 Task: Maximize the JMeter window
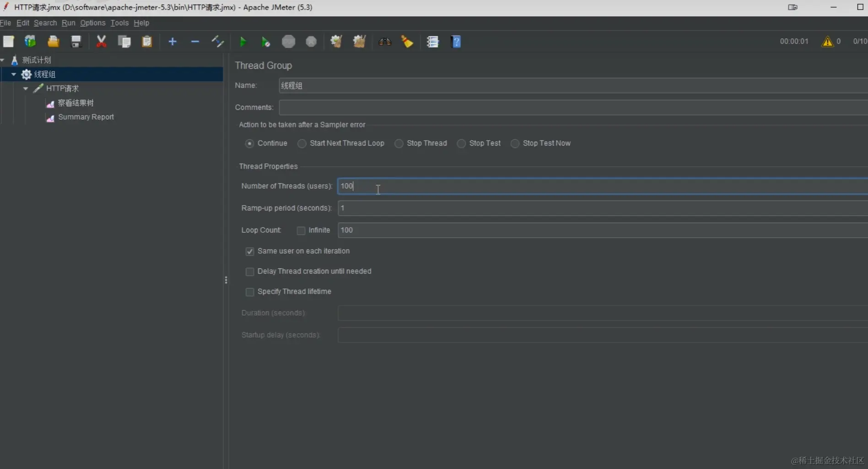[x=860, y=7]
